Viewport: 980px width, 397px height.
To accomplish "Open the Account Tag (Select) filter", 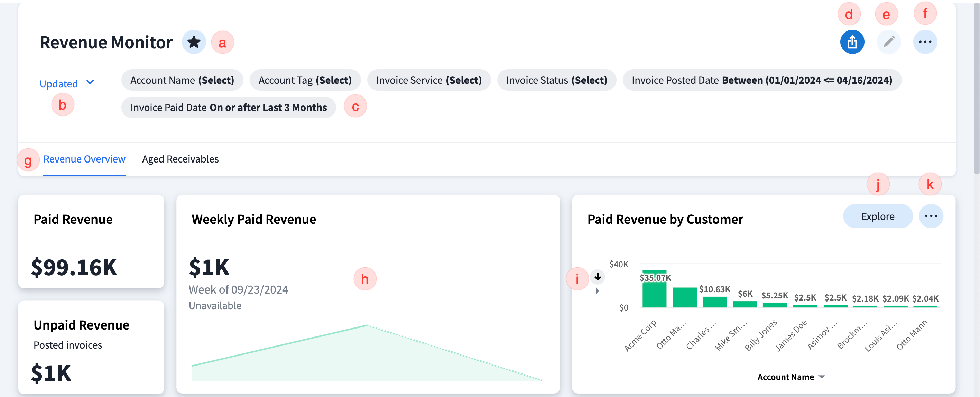I will (x=305, y=80).
